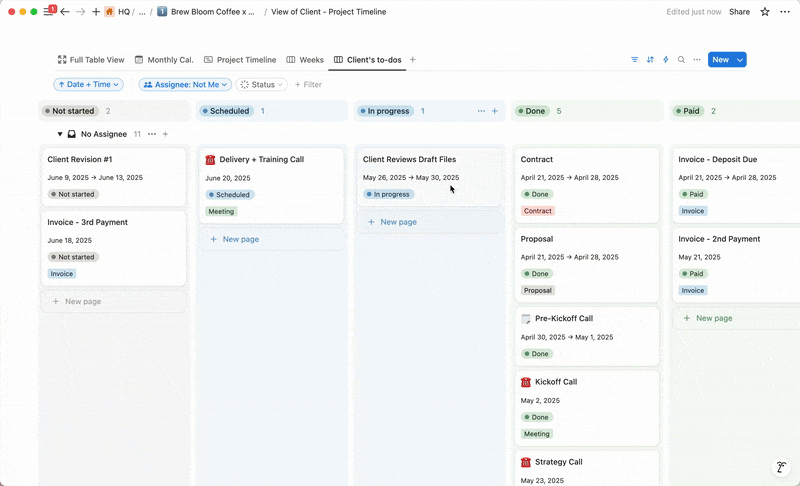Open the filter lines icon in toolbar
800x486 pixels.
[634, 60]
